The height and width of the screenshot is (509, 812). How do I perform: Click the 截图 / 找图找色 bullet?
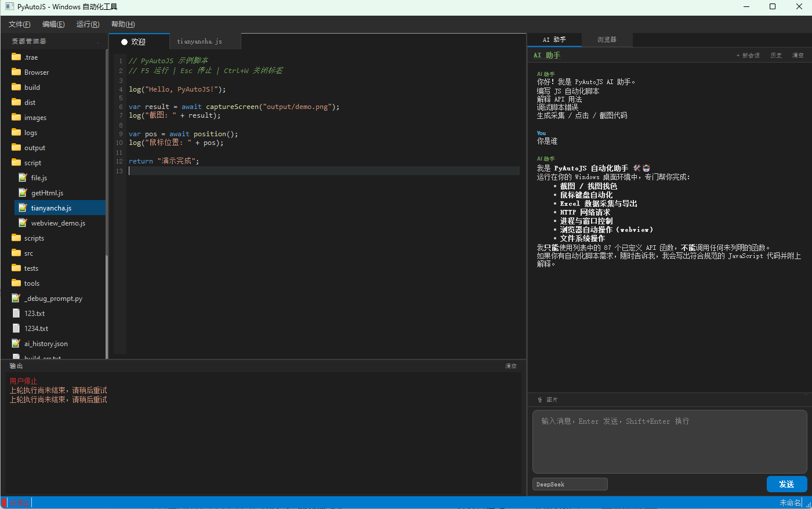point(588,186)
